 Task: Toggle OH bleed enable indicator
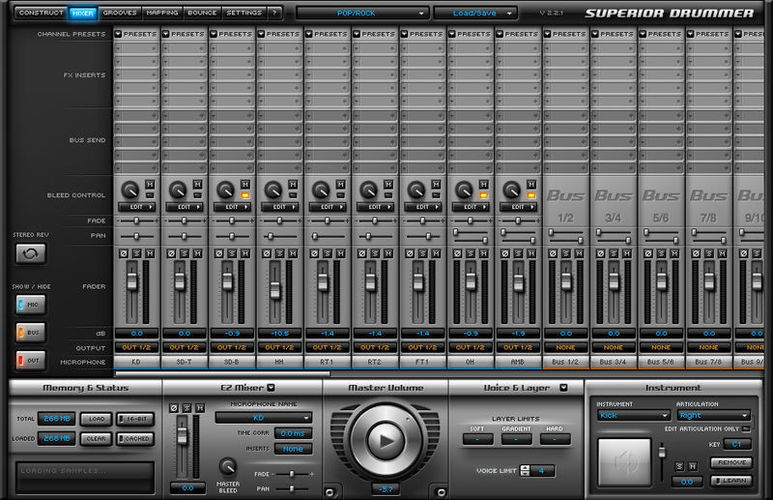pyautogui.click(x=484, y=196)
